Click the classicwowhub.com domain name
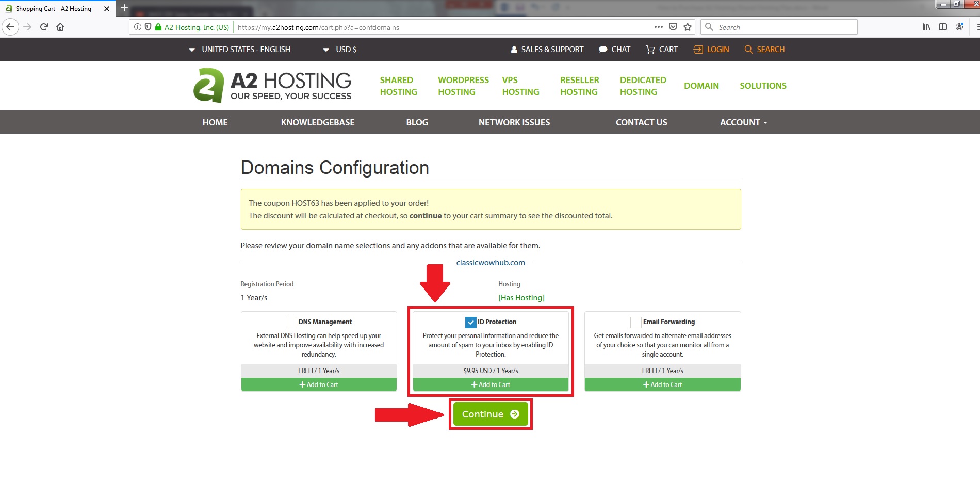The height and width of the screenshot is (498, 980). [x=491, y=262]
